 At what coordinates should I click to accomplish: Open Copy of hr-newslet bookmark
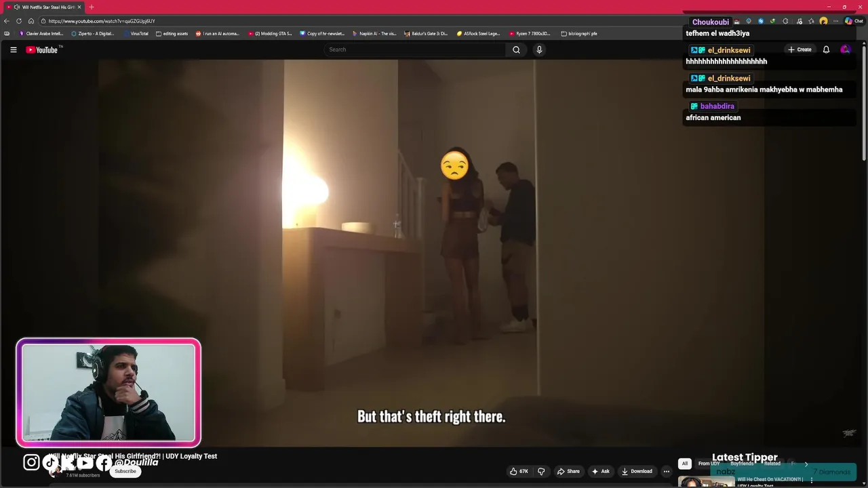pyautogui.click(x=322, y=33)
